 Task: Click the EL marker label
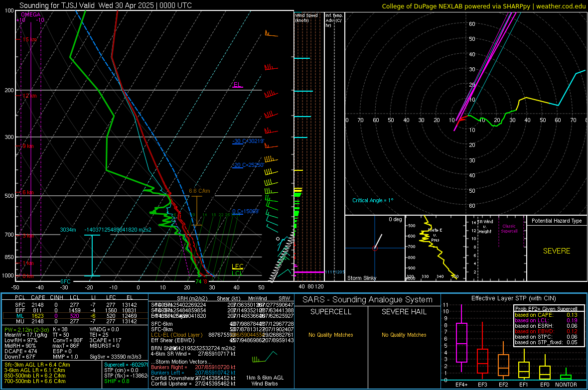tap(237, 84)
